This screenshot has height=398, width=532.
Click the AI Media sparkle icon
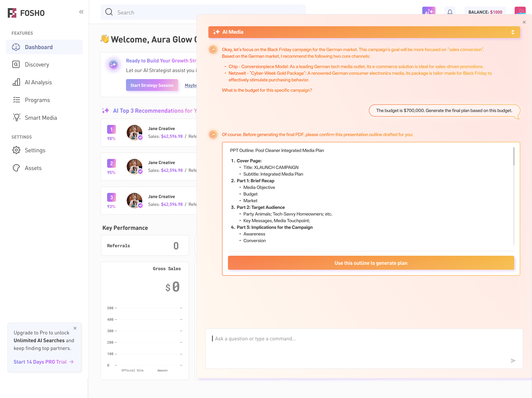(x=216, y=32)
